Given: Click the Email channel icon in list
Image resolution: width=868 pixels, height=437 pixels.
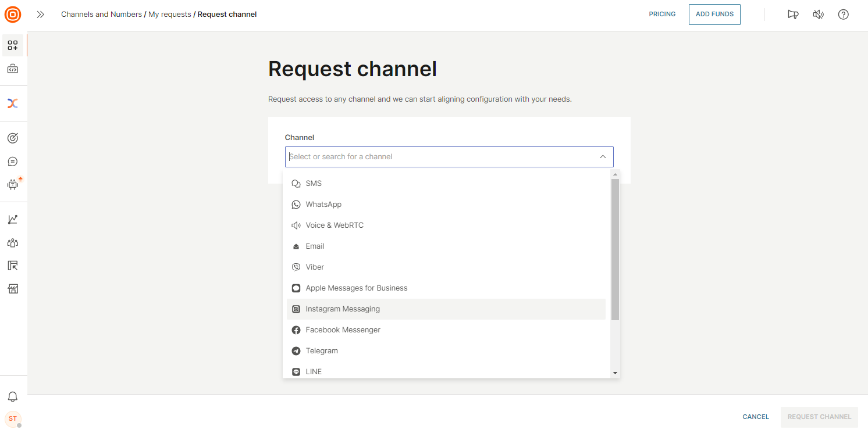Looking at the screenshot, I should [x=296, y=246].
